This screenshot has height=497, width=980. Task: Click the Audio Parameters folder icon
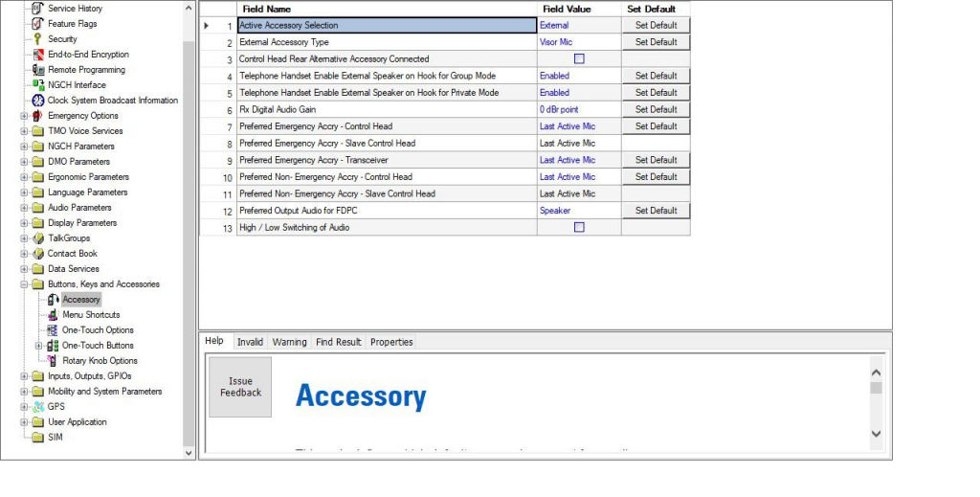(x=37, y=208)
